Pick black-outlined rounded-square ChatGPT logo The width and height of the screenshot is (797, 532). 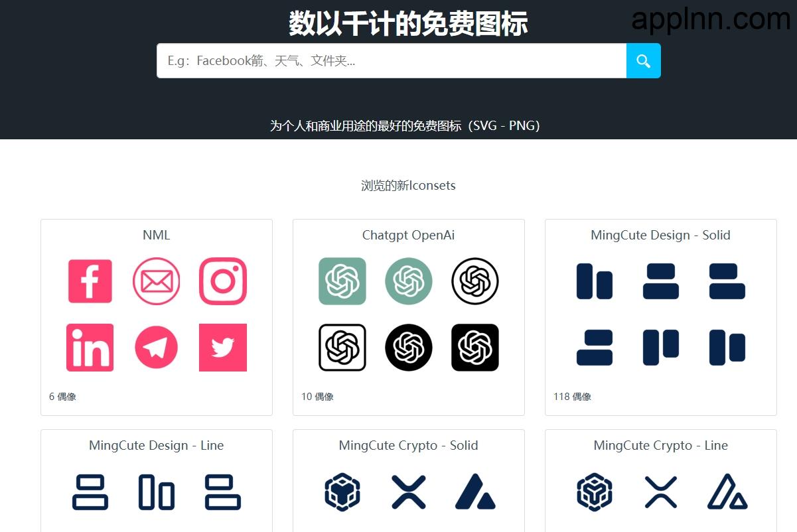tap(342, 348)
